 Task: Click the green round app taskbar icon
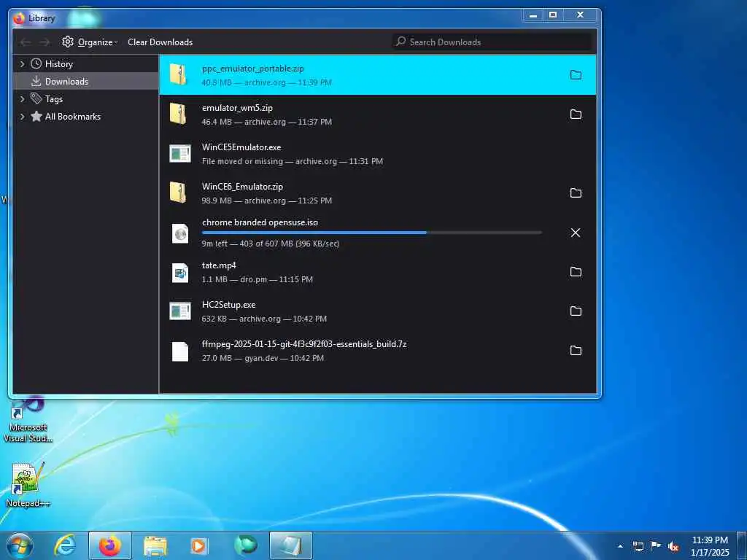[x=245, y=545]
